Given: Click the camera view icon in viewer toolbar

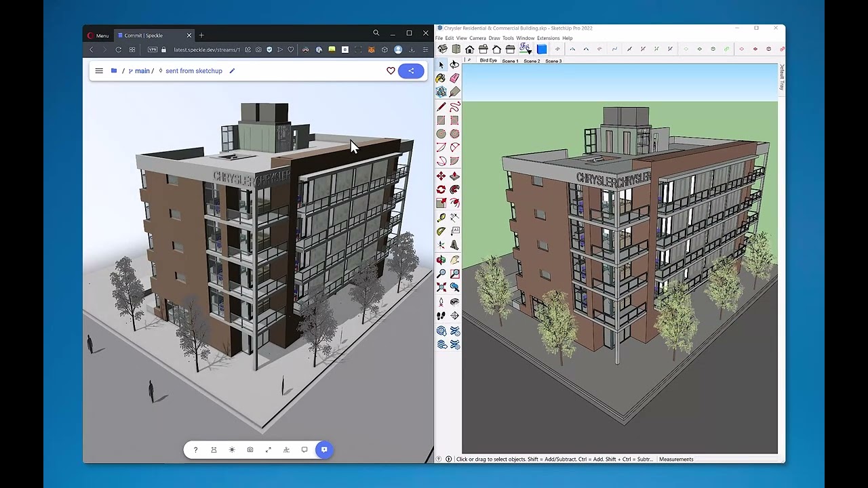Looking at the screenshot, I should point(250,449).
